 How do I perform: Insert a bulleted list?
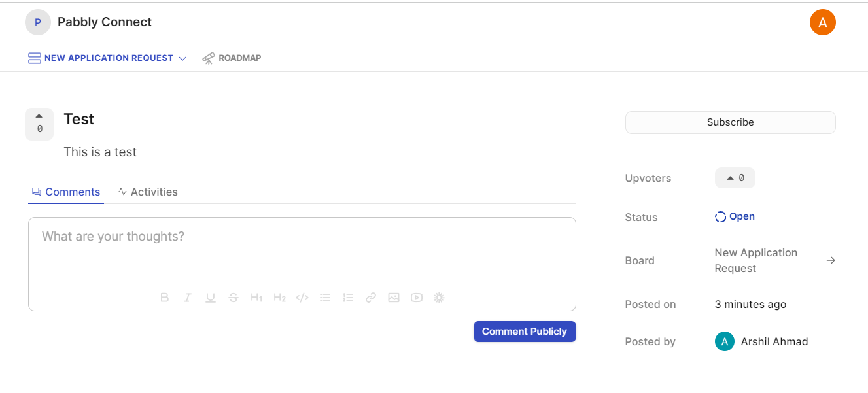(325, 298)
